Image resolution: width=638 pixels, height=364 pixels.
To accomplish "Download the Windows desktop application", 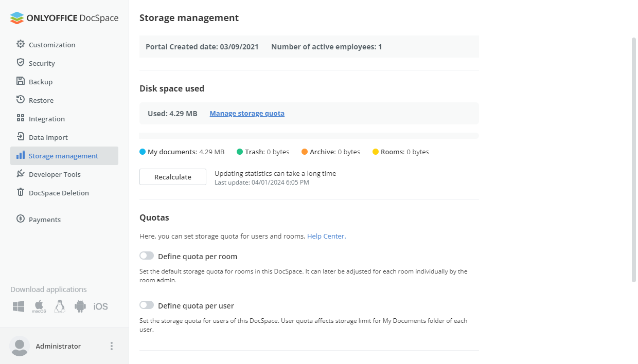I will click(19, 306).
